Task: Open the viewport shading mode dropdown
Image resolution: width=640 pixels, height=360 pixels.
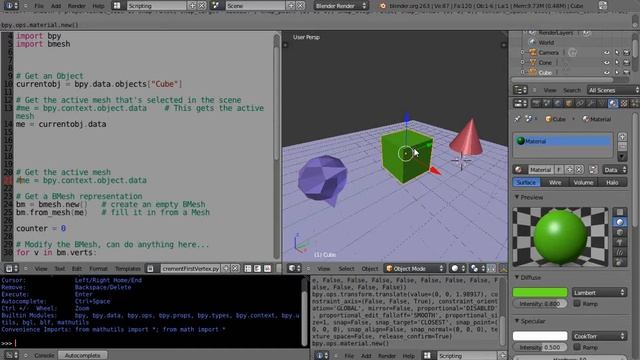Action: 458,268
